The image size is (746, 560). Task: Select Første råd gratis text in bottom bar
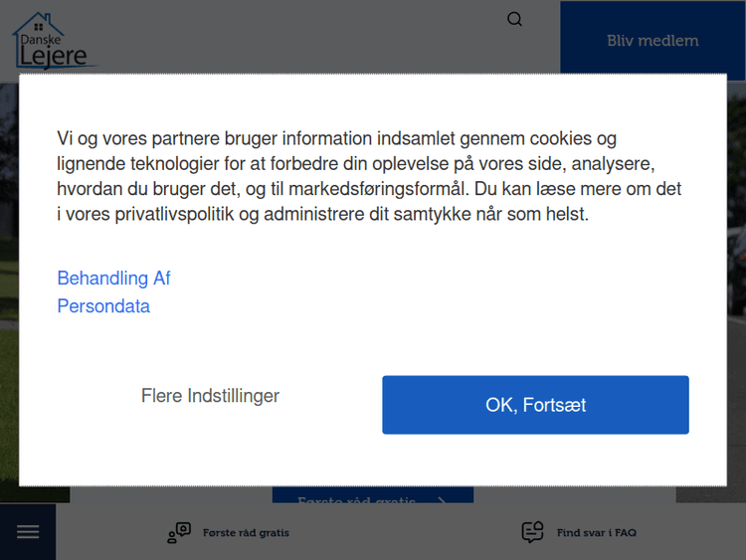coord(246,533)
